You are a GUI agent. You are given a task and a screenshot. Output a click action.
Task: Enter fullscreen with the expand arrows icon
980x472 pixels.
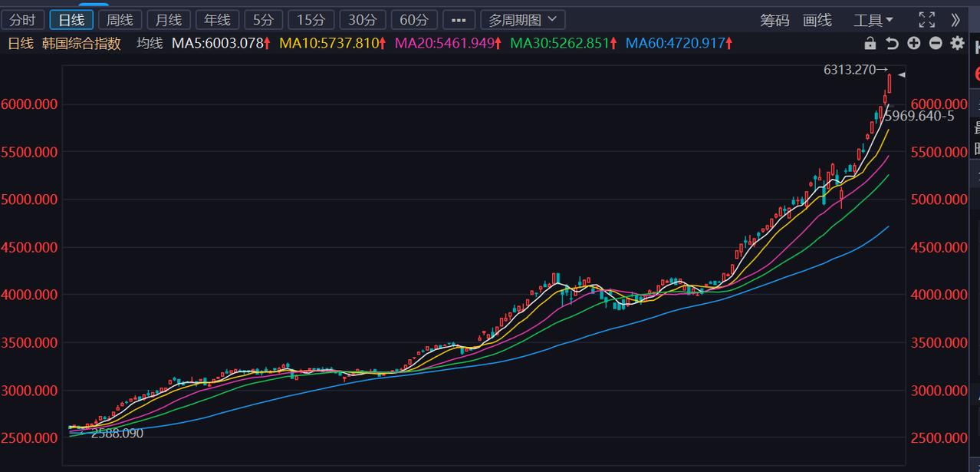926,20
